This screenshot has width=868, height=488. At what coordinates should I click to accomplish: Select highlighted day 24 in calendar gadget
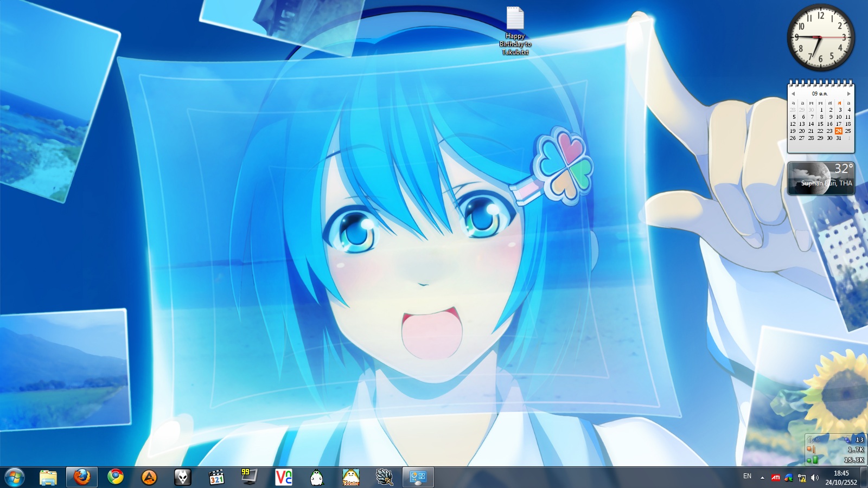[839, 131]
